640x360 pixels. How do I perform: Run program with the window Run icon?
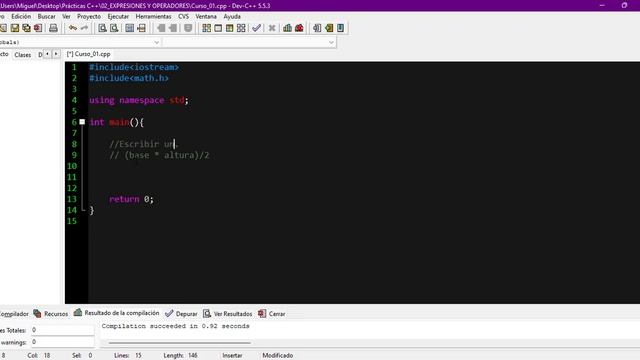[218, 28]
